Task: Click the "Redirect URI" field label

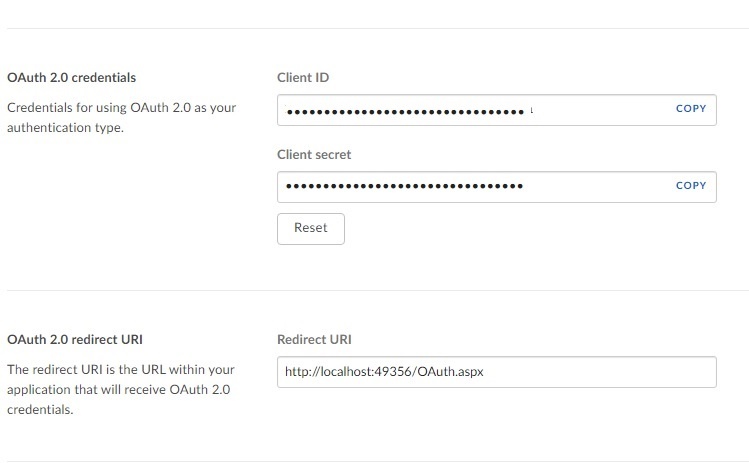Action: [x=314, y=339]
